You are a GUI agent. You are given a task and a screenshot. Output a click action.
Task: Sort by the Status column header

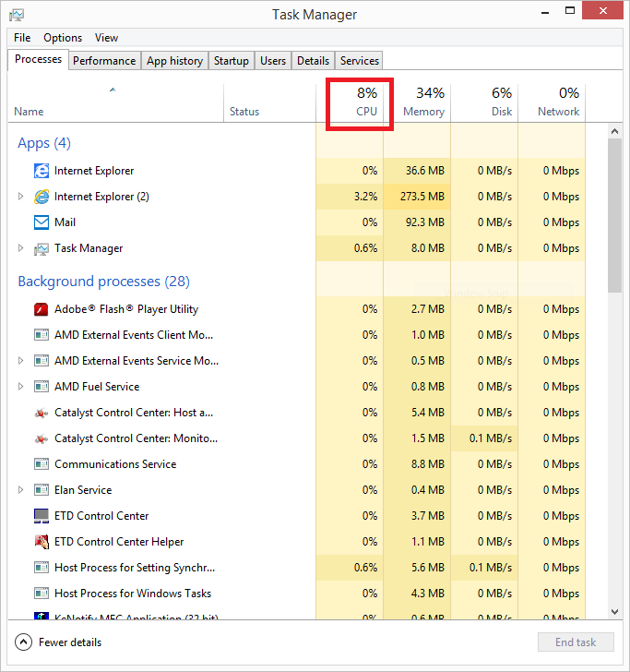269,102
